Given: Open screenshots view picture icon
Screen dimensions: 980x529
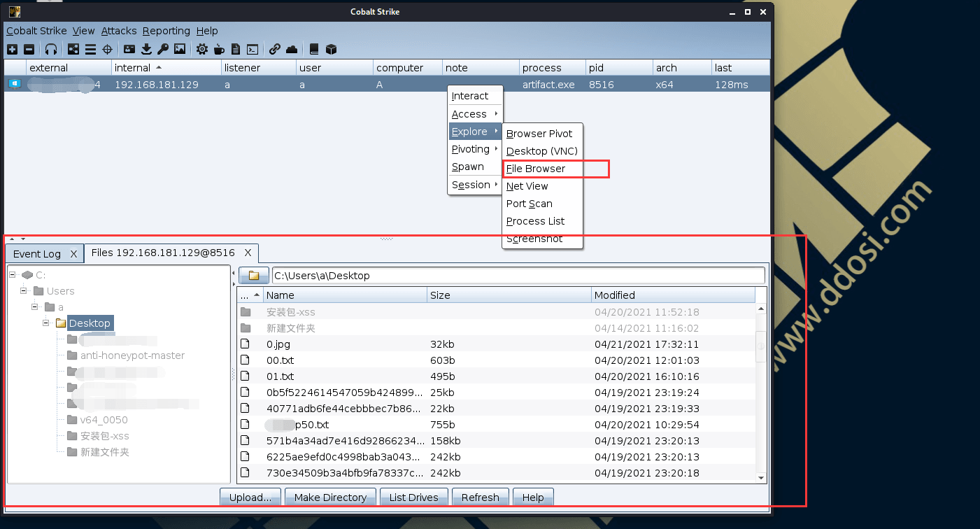Looking at the screenshot, I should click(180, 49).
